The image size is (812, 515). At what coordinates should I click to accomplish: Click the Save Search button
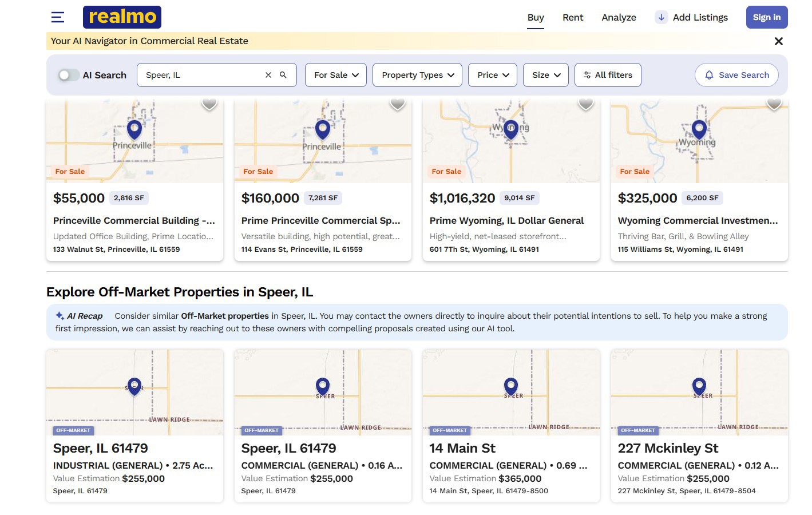(736, 75)
